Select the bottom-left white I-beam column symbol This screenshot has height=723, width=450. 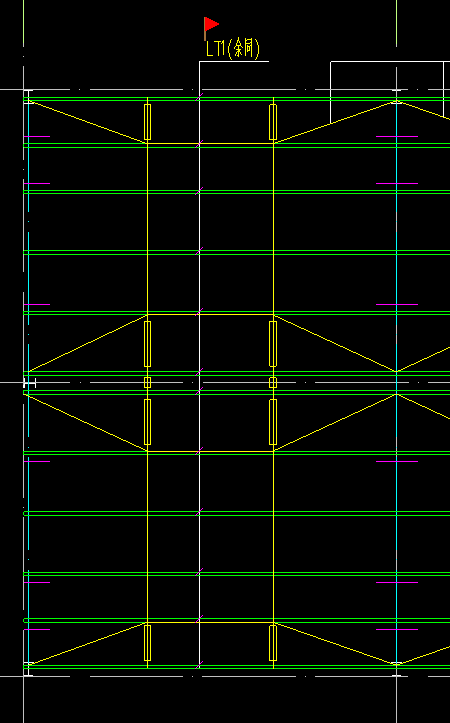click(28, 670)
